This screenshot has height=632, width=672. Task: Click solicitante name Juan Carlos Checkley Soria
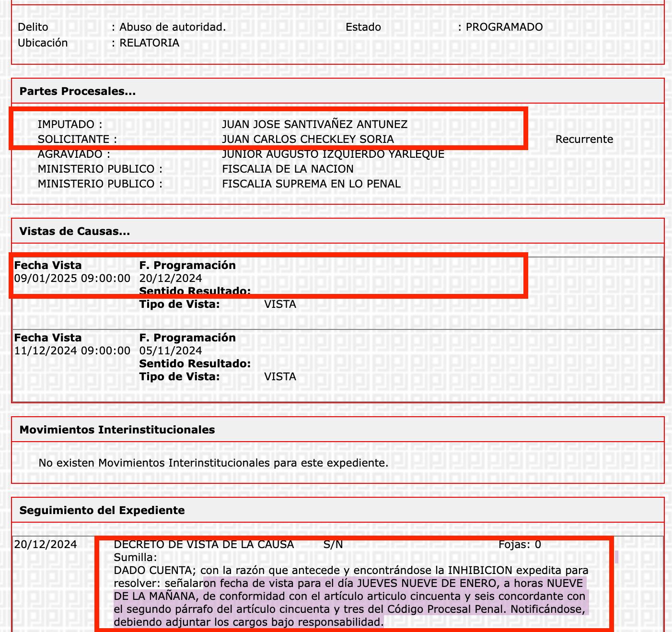click(x=308, y=140)
